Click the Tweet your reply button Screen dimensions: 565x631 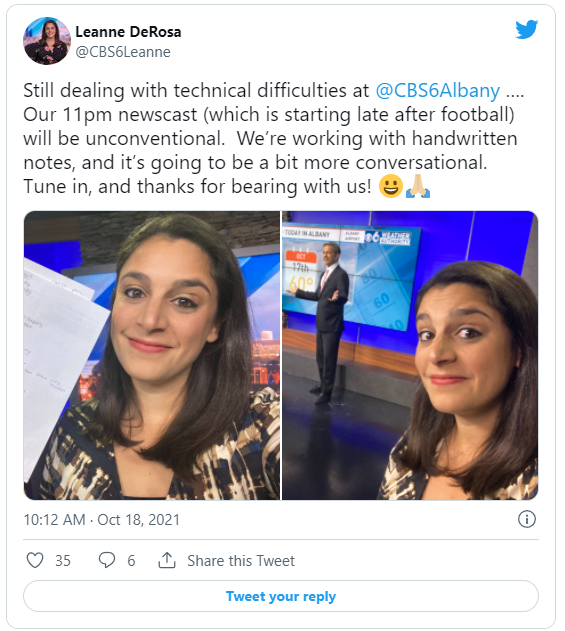(x=281, y=596)
